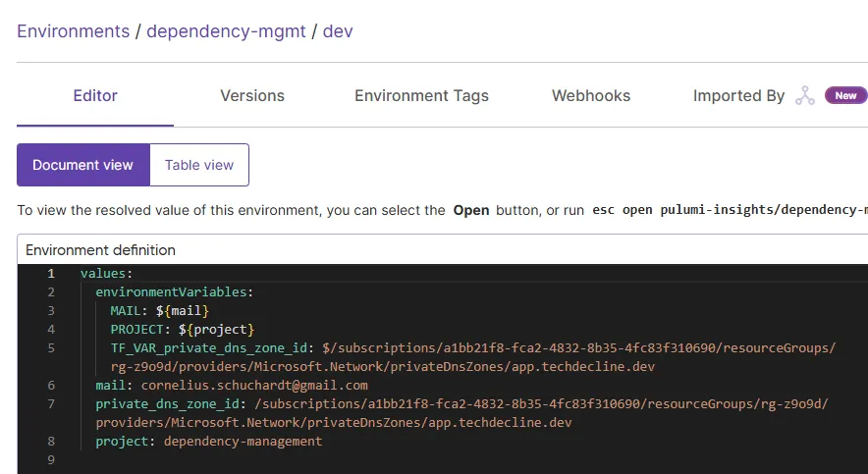
Task: Open the Versions tab
Action: 252,96
